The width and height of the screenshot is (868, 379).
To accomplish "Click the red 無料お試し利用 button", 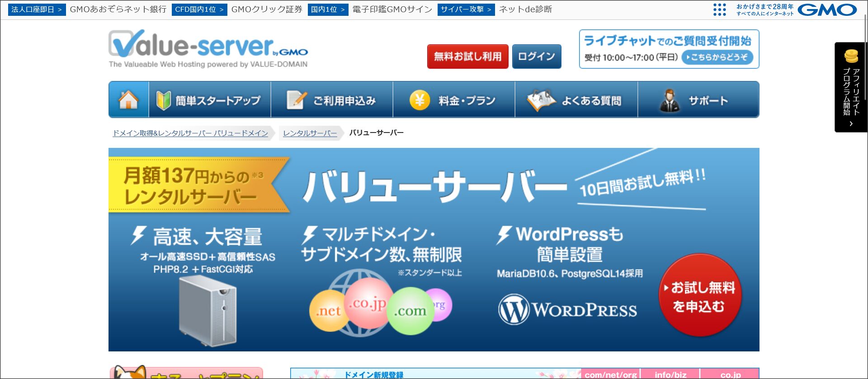I will coord(468,57).
